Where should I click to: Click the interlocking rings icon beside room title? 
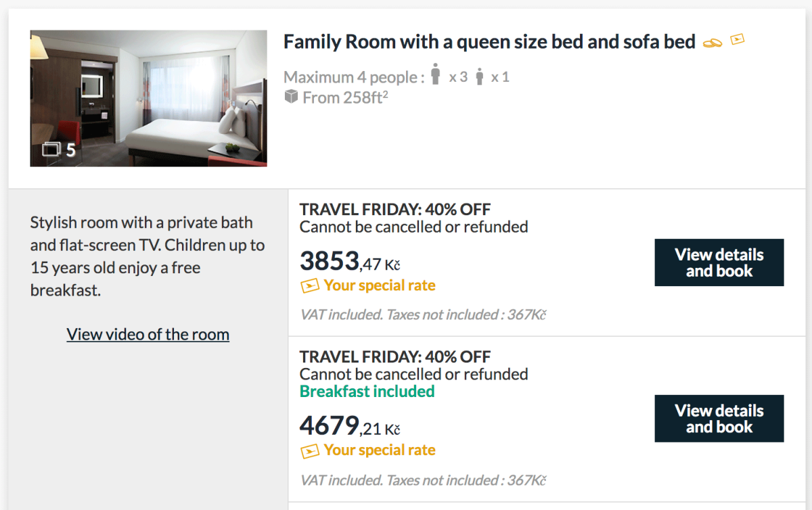(713, 43)
